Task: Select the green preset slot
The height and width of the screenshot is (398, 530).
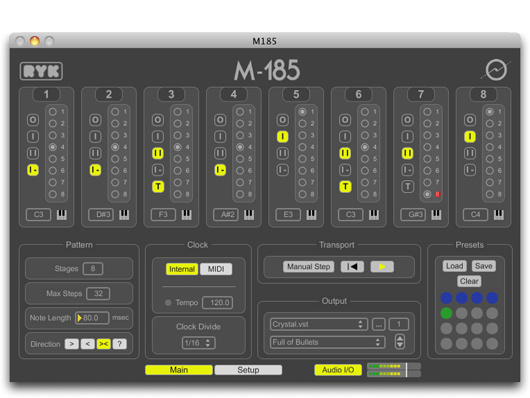Action: tap(446, 313)
